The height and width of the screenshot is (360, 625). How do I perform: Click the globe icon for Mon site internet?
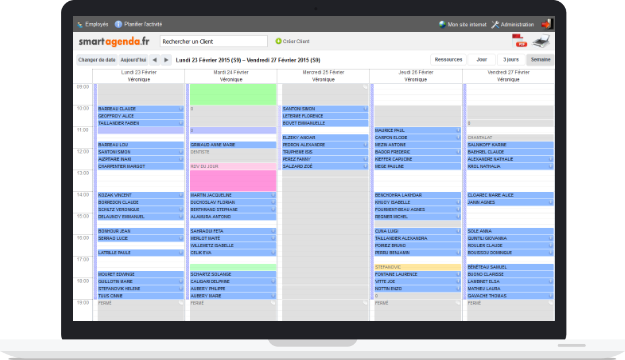(x=442, y=24)
